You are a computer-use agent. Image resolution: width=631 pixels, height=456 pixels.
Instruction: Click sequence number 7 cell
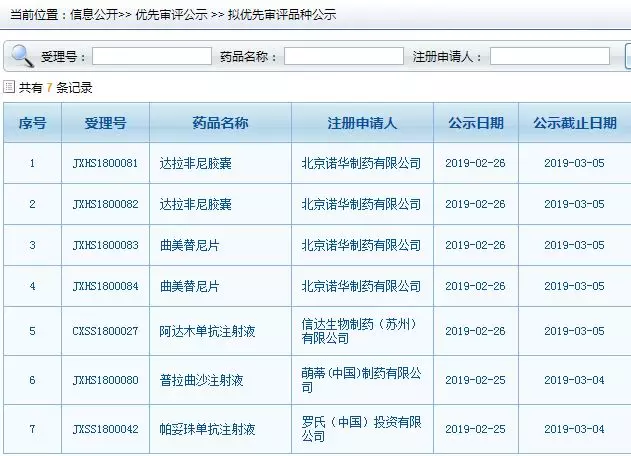click(33, 429)
